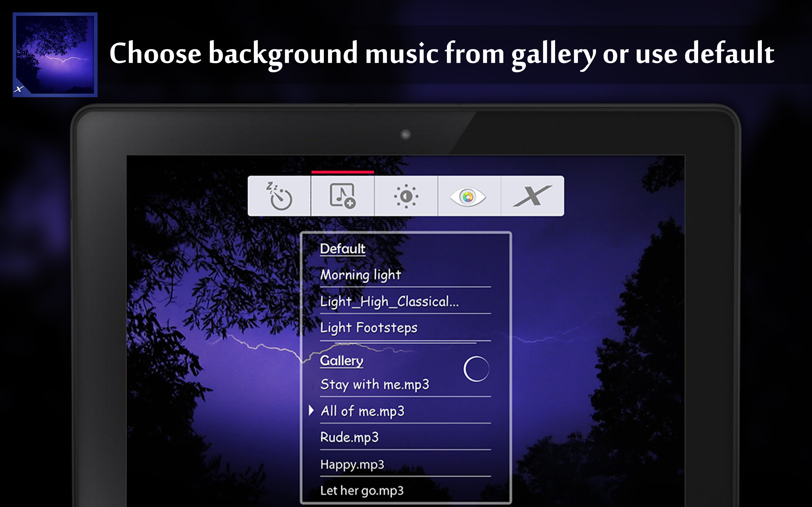Choose Happy.mp3 from list

352,465
